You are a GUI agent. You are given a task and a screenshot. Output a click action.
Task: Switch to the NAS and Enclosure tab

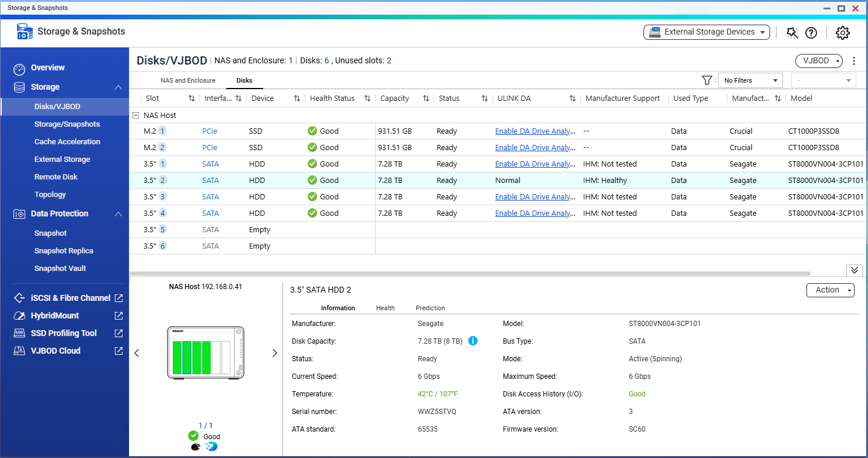pos(188,80)
